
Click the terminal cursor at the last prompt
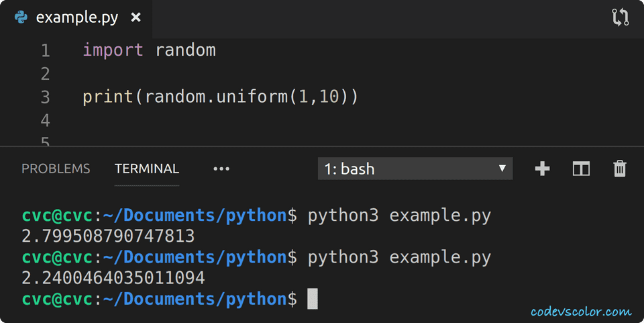312,298
